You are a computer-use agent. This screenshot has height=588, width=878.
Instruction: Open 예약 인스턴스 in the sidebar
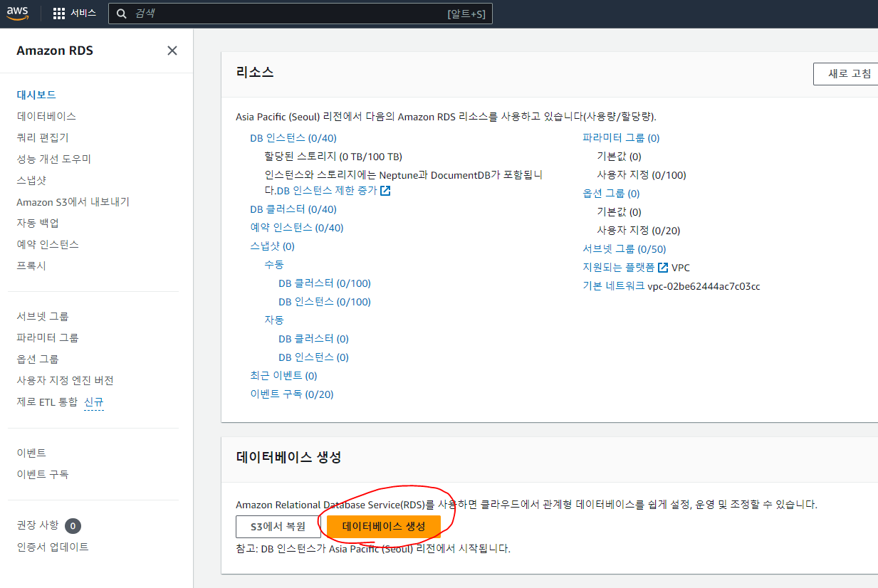(48, 244)
